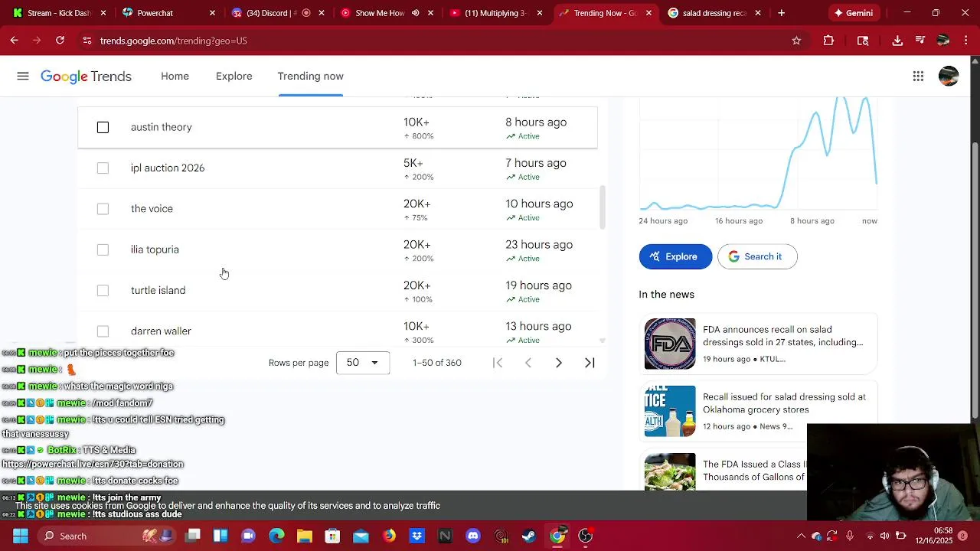This screenshot has width=980, height=551.
Task: Open File Explorer from taskbar
Action: tap(304, 536)
